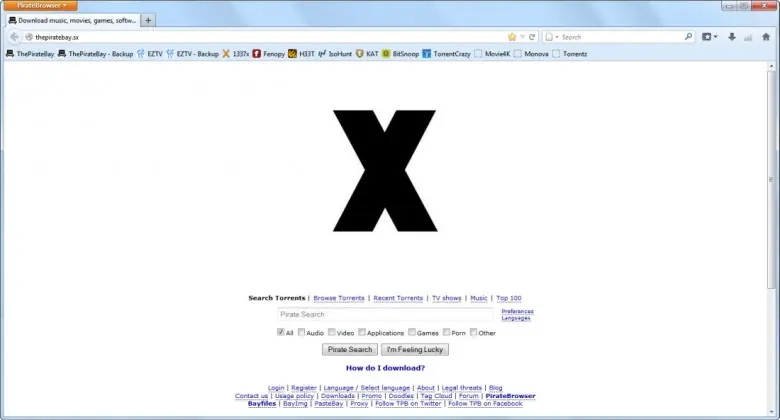The height and width of the screenshot is (420, 780).
Task: Click the I'm Feeling Lucky button
Action: tap(415, 349)
